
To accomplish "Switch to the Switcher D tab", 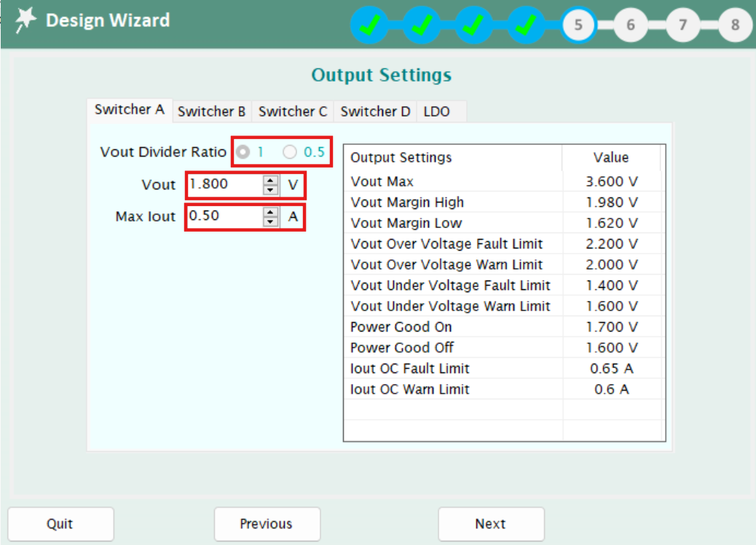I will coord(375,111).
